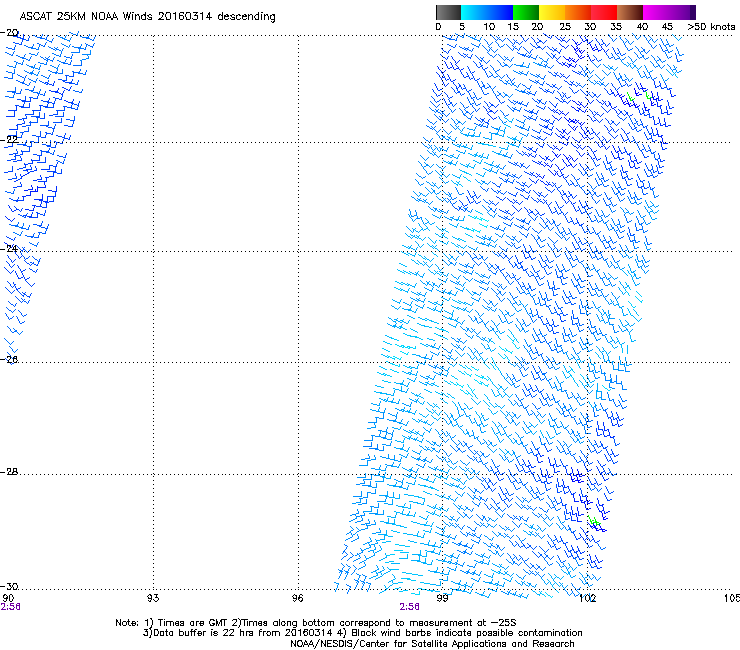Click the '45' legend scale label
The height and width of the screenshot is (650, 740).
[x=667, y=27]
